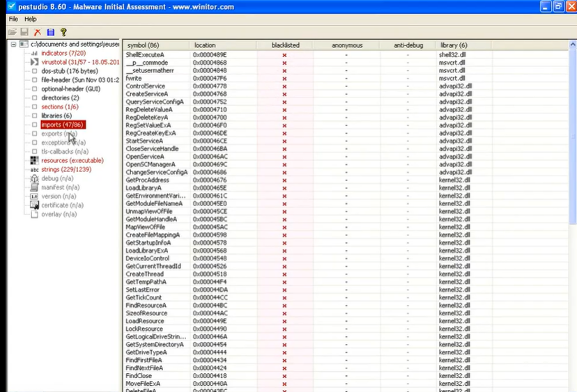
Task: Toggle the exports checkbox
Action: pos(34,134)
